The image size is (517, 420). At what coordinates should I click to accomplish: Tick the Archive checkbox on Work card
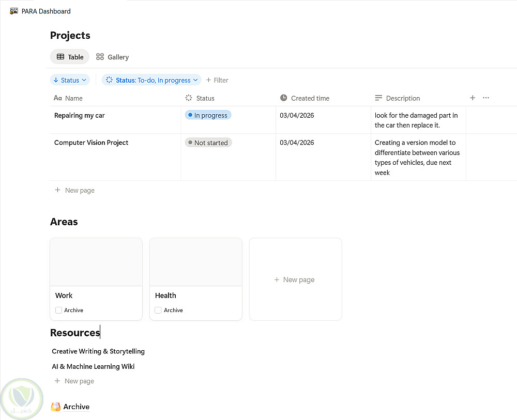pos(59,310)
